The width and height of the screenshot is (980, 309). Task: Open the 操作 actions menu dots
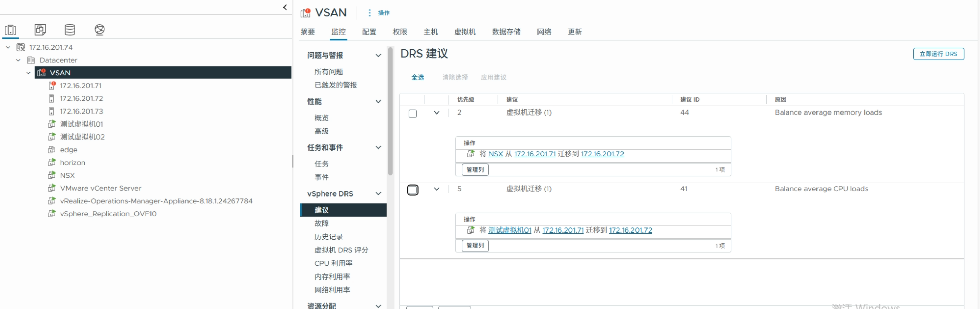coord(370,13)
